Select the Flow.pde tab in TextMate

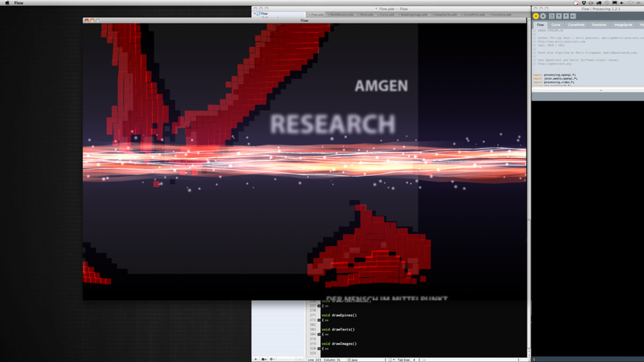[x=316, y=15]
